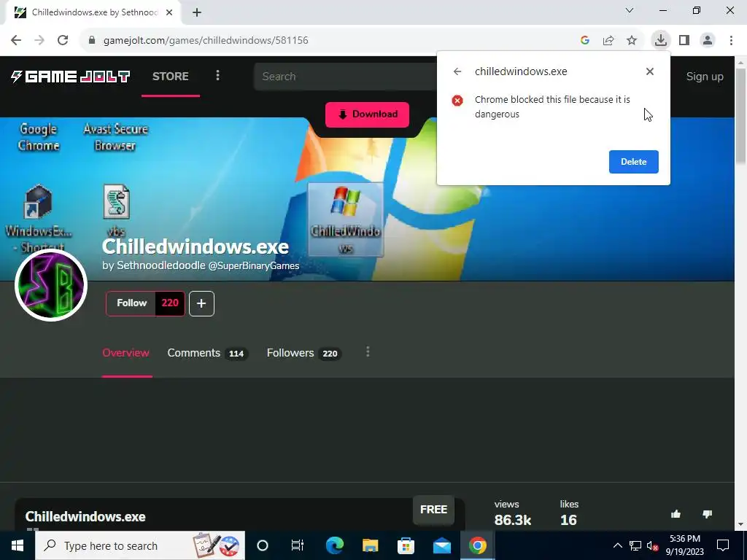Click the 16 likes count
Viewport: 747px width, 560px height.
[x=568, y=520]
